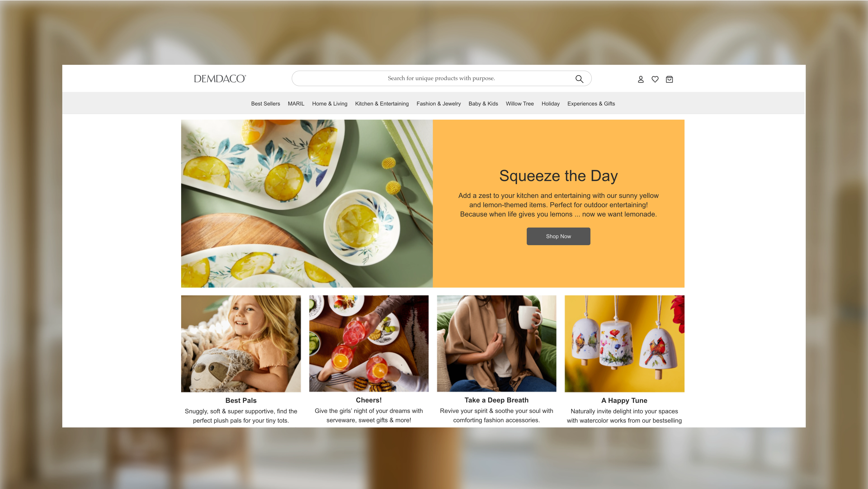Open the shopping bag icon

pos(669,79)
